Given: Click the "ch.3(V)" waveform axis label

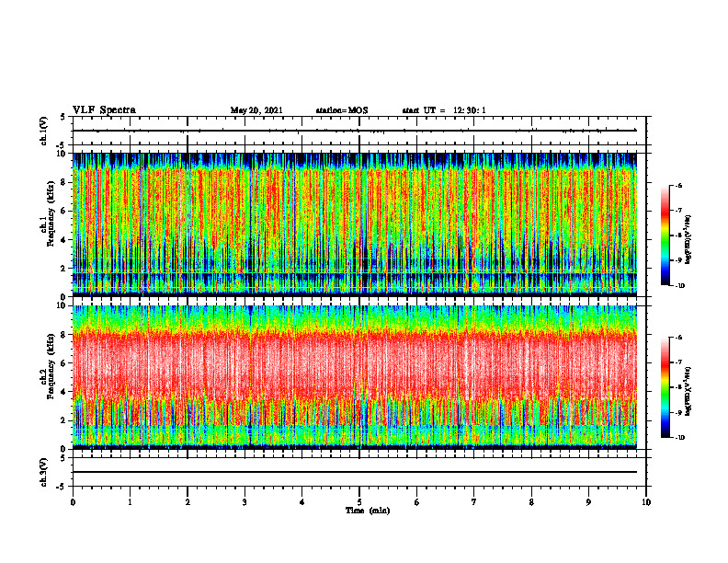Looking at the screenshot, I should tap(44, 472).
